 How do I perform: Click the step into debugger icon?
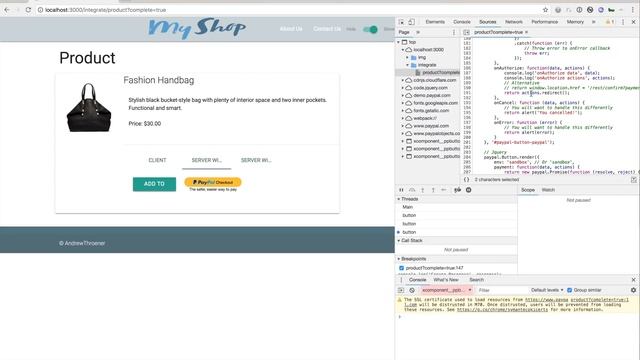click(423, 190)
